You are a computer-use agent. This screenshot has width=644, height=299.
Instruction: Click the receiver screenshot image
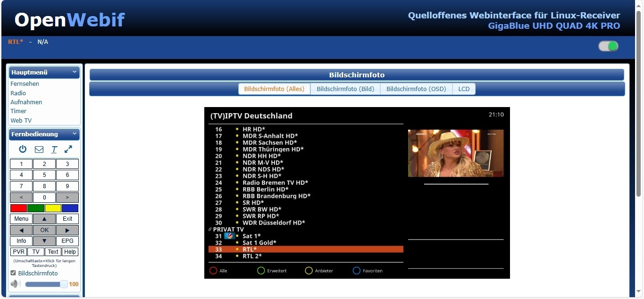[357, 192]
